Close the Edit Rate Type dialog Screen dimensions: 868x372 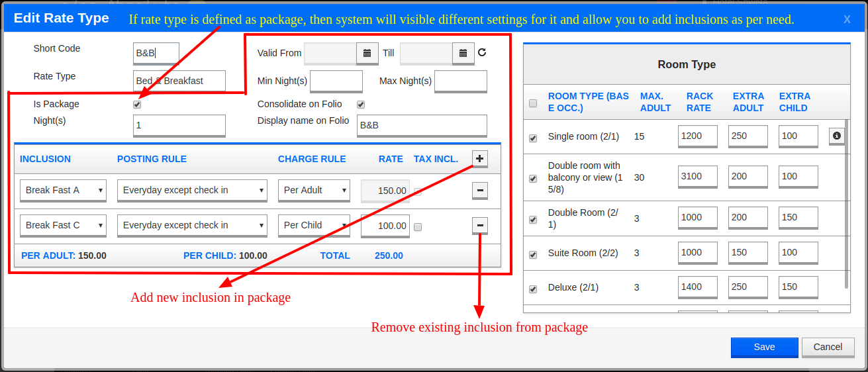click(x=847, y=19)
